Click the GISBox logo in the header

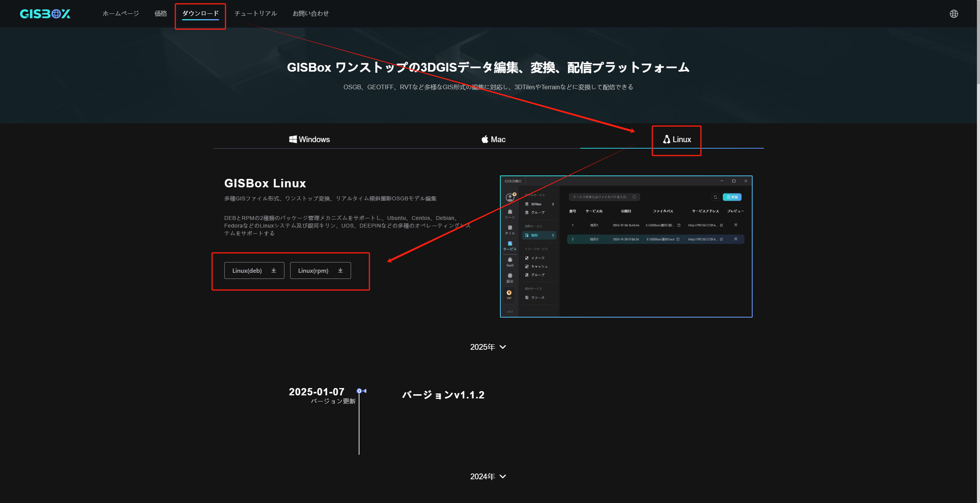click(x=45, y=14)
